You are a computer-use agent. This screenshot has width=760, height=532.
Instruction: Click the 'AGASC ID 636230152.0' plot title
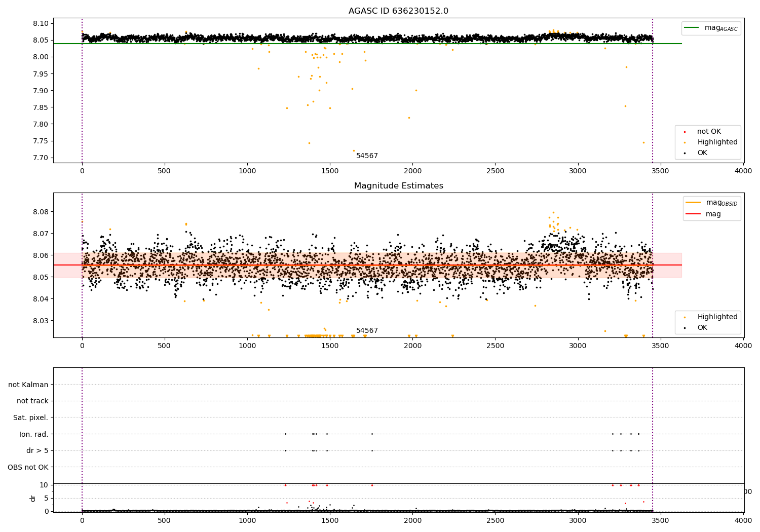pyautogui.click(x=398, y=11)
